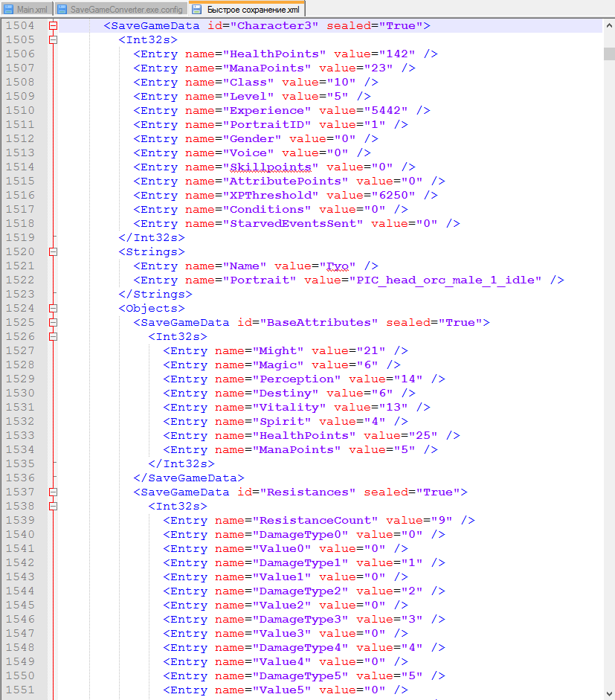This screenshot has width=615, height=700.
Task: Switch to the Main.xml tab
Action: coord(30,9)
